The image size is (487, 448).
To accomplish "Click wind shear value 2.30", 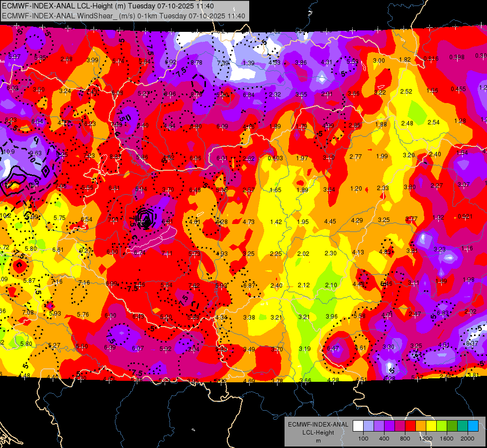I will [330, 253].
